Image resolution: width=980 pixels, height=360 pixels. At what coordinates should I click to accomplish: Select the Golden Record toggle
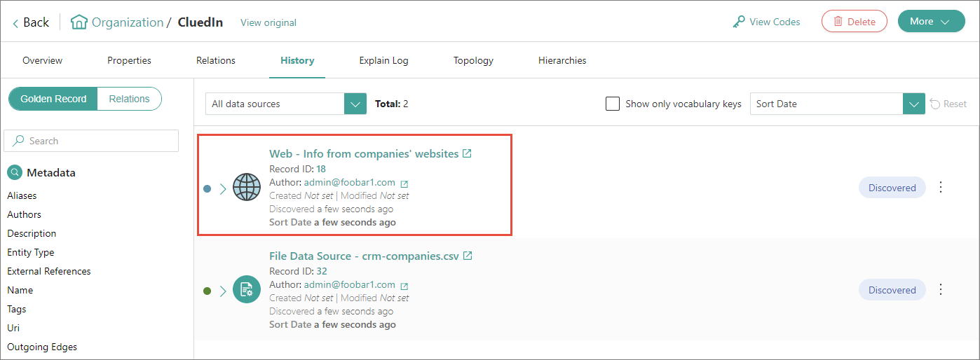tap(53, 99)
